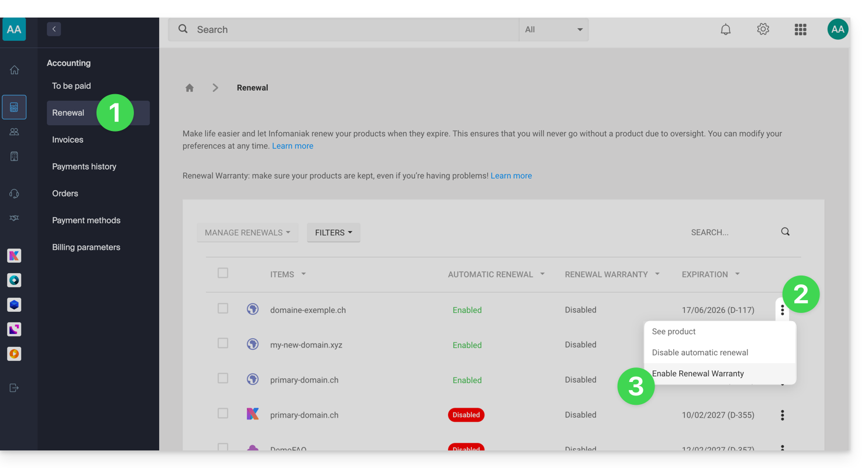Tick the checkbox for domaine-exemple.ch
Image resolution: width=868 pixels, height=468 pixels.
(x=223, y=308)
